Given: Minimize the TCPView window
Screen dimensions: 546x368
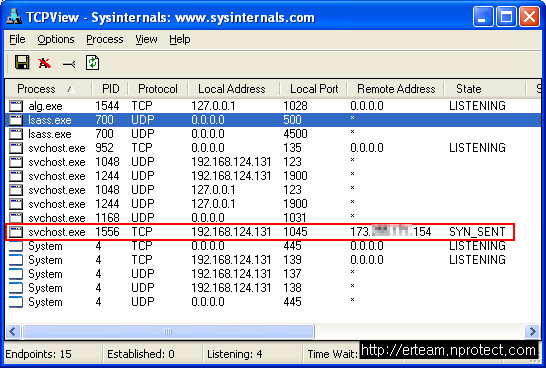Looking at the screenshot, I should click(483, 16).
